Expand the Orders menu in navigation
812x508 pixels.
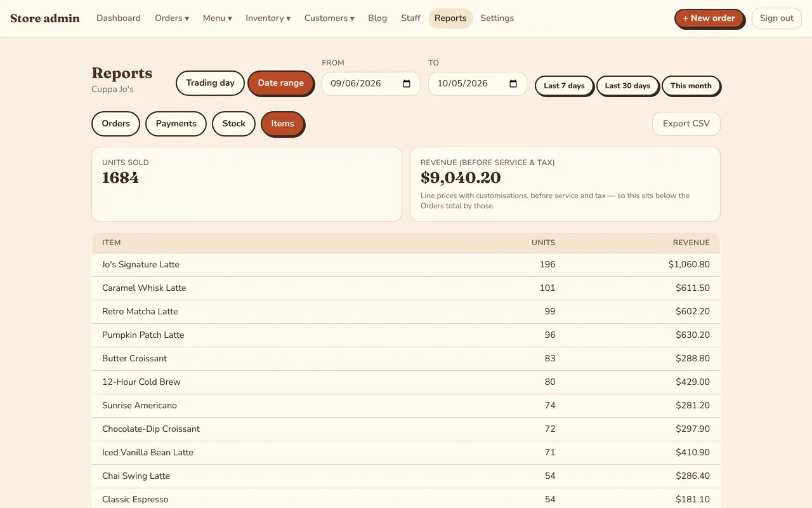(x=172, y=18)
